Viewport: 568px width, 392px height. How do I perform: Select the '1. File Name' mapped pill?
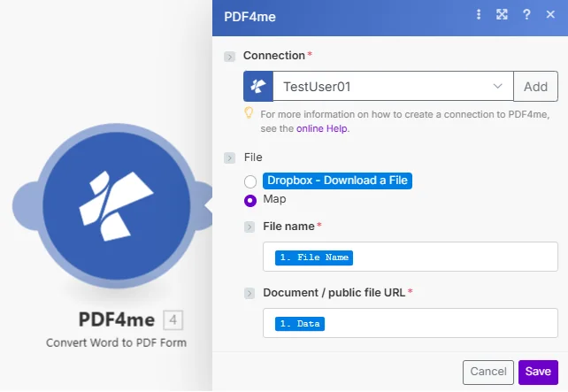tap(314, 257)
